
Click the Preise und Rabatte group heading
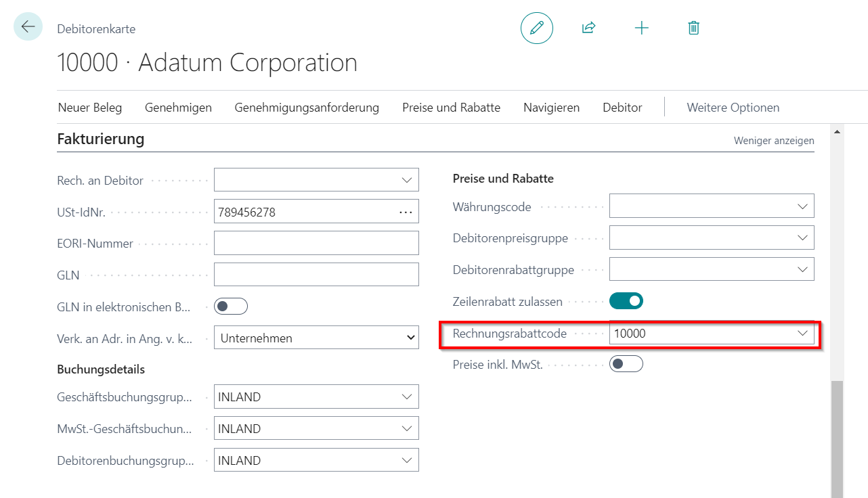pos(503,179)
